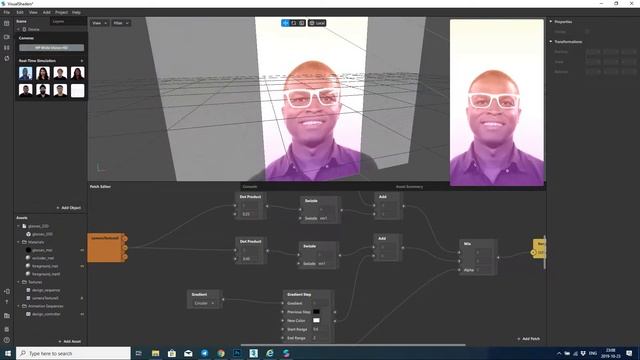Toggle the Visible checkbox in Properties
This screenshot has height=360, width=640.
click(x=587, y=31)
